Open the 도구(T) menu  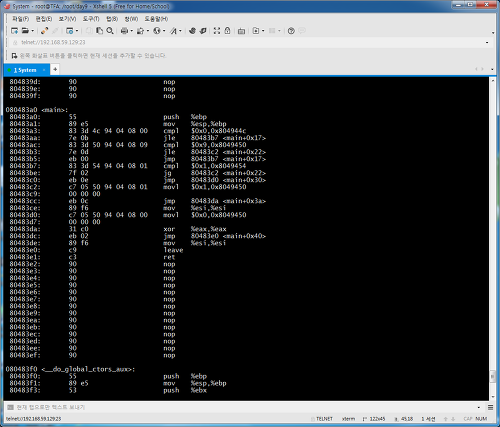[91, 19]
